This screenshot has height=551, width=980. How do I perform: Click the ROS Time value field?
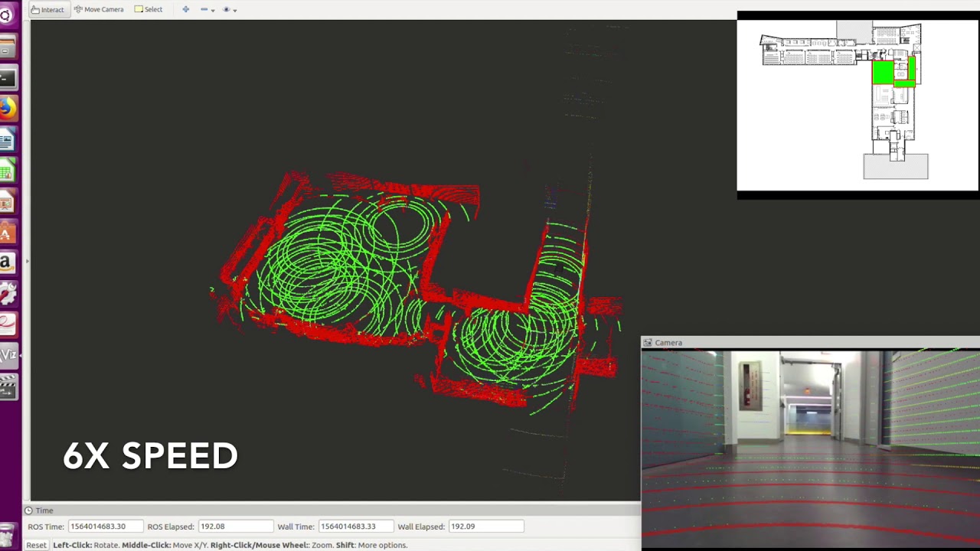[105, 527]
